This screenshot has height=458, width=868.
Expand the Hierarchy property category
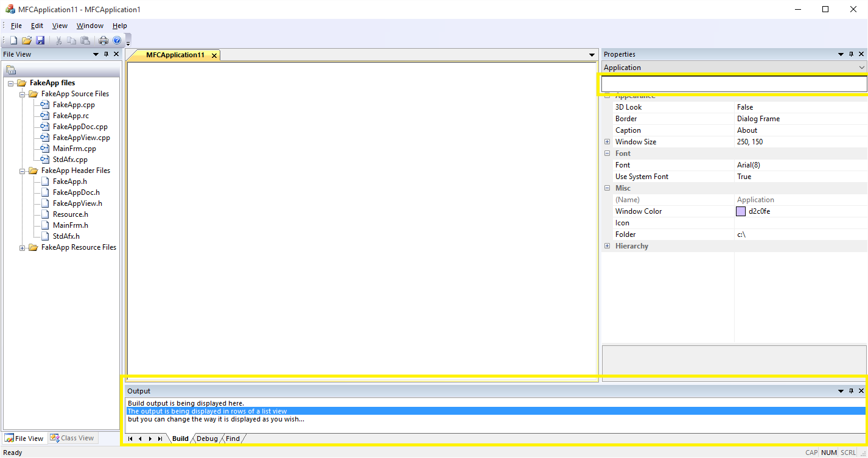(x=607, y=246)
